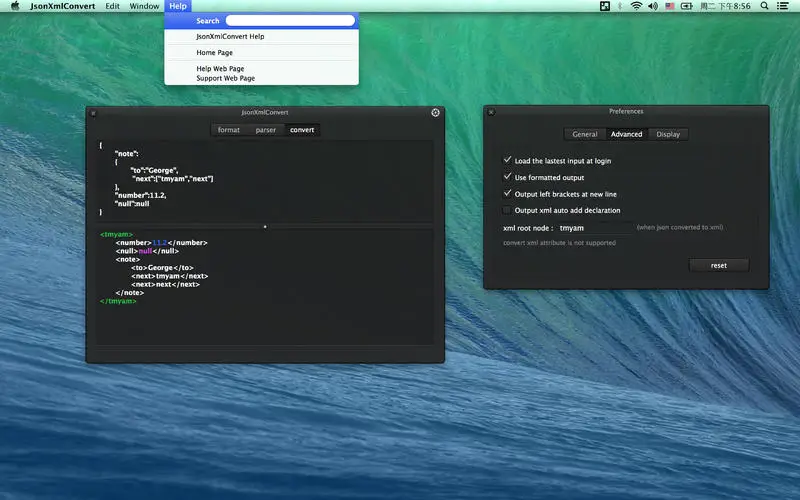This screenshot has width=800, height=500.
Task: Click the volume icon in menu bar
Action: (653, 6)
